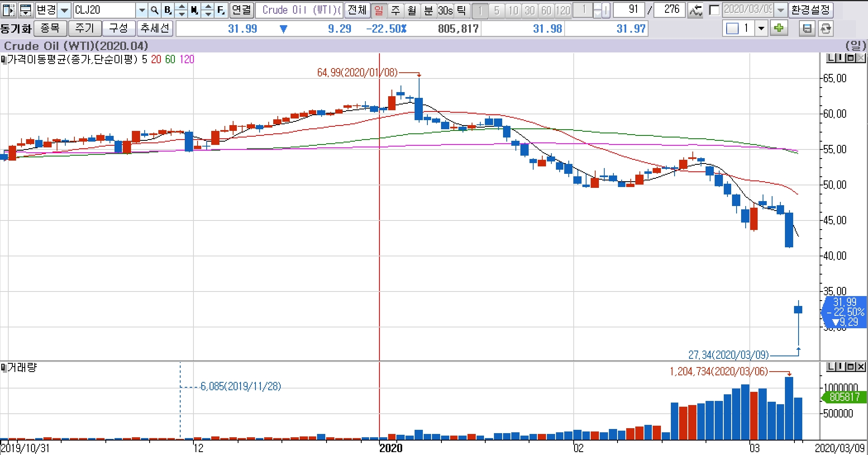Screen dimensions: 868x455
Task: Click the interval value stepper arrows
Action: tap(597, 10)
